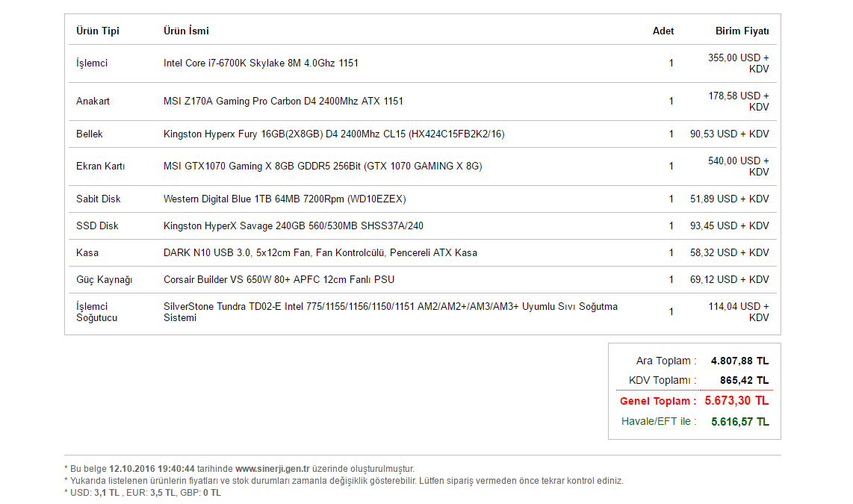Click the price '58,32 USD + KDV'
This screenshot has height=504, width=853.
point(730,253)
